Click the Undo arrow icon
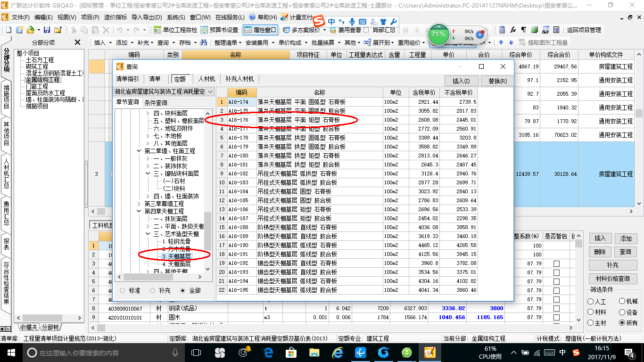The image size is (644, 362). (120, 30)
